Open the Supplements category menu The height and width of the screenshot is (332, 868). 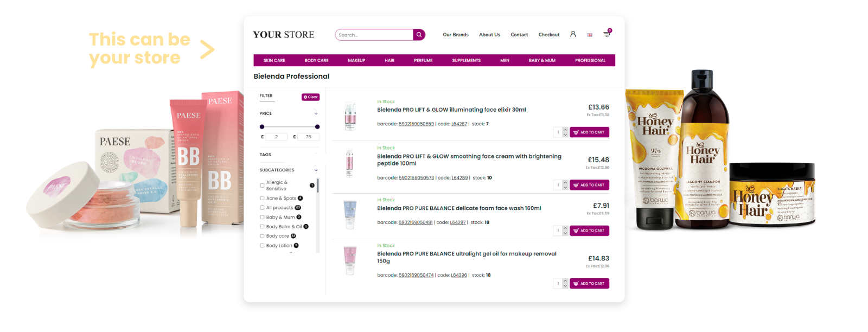(x=466, y=60)
